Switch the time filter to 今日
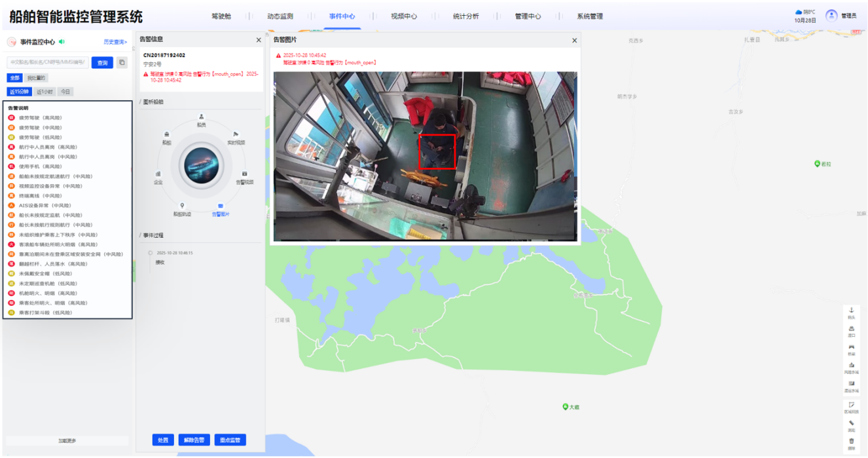This screenshot has width=868, height=458. tap(65, 92)
